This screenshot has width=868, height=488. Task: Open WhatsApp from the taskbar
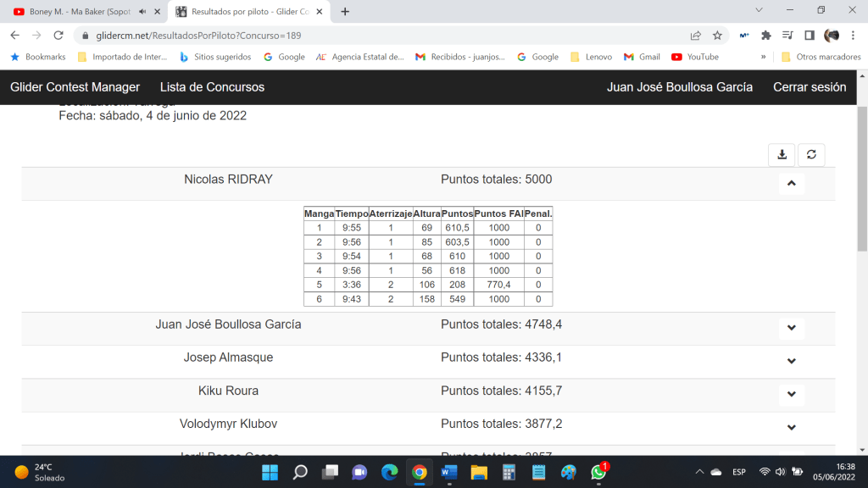598,472
